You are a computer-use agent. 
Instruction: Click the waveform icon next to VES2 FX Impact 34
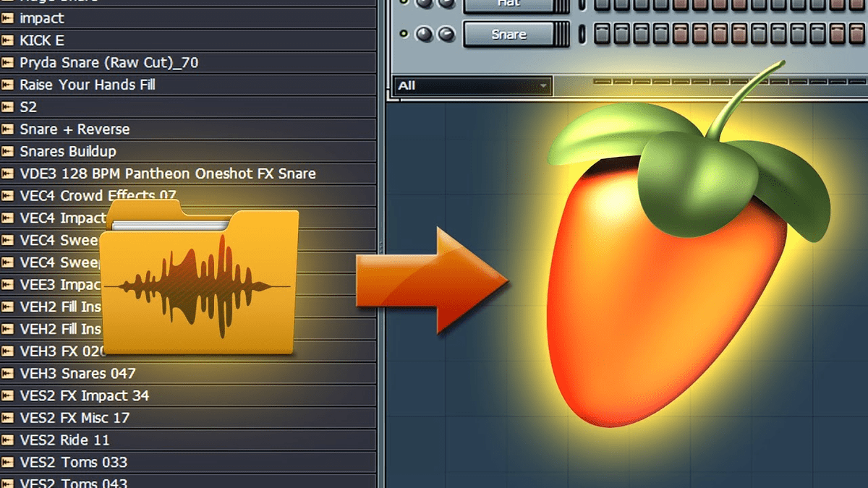8,396
